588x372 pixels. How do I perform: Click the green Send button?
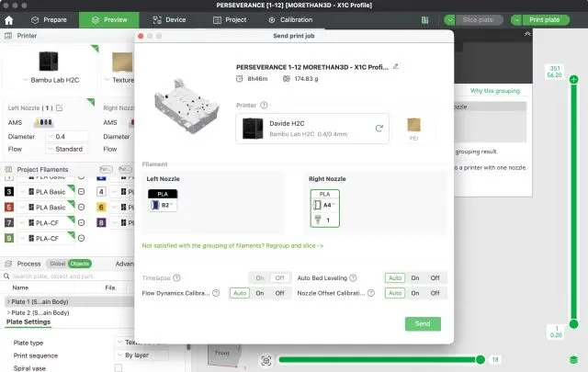422,323
